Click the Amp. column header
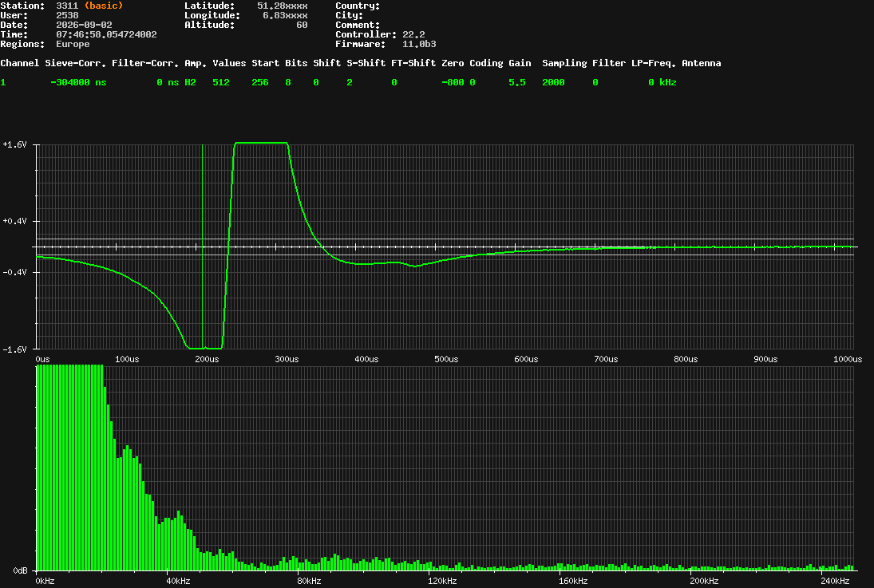The width and height of the screenshot is (874, 588). coord(196,64)
